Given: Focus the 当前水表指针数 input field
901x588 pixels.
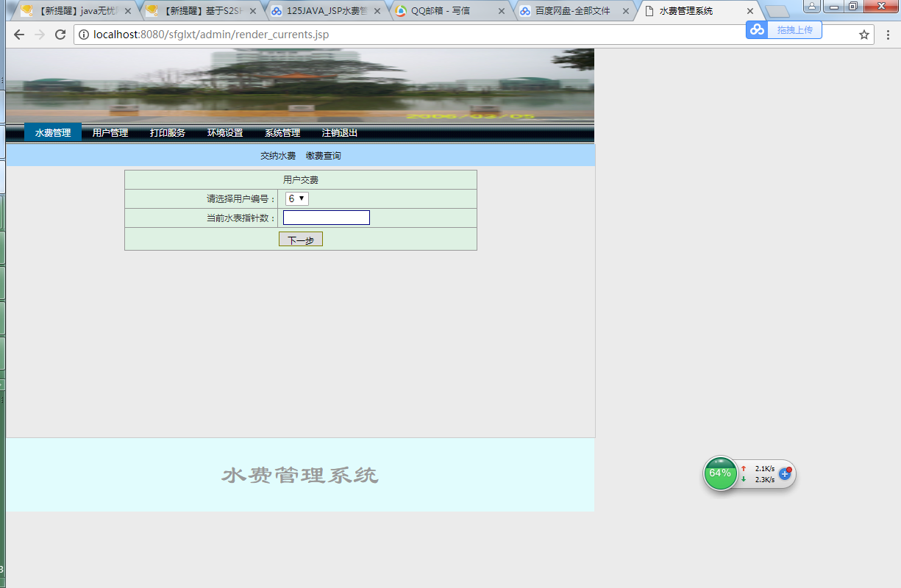Looking at the screenshot, I should click(x=327, y=218).
